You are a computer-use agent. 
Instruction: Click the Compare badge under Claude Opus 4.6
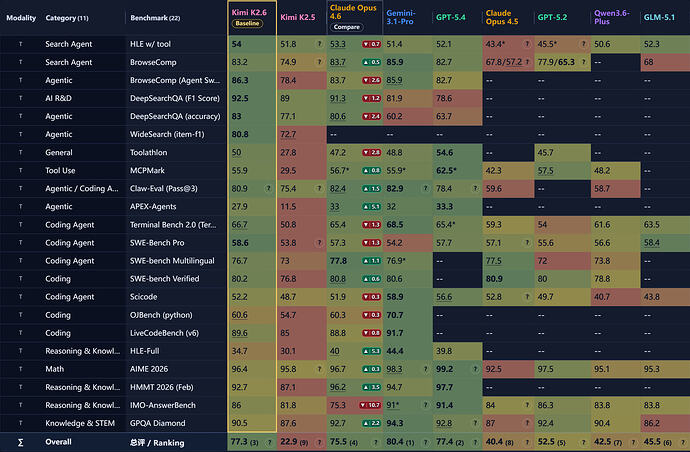click(346, 27)
